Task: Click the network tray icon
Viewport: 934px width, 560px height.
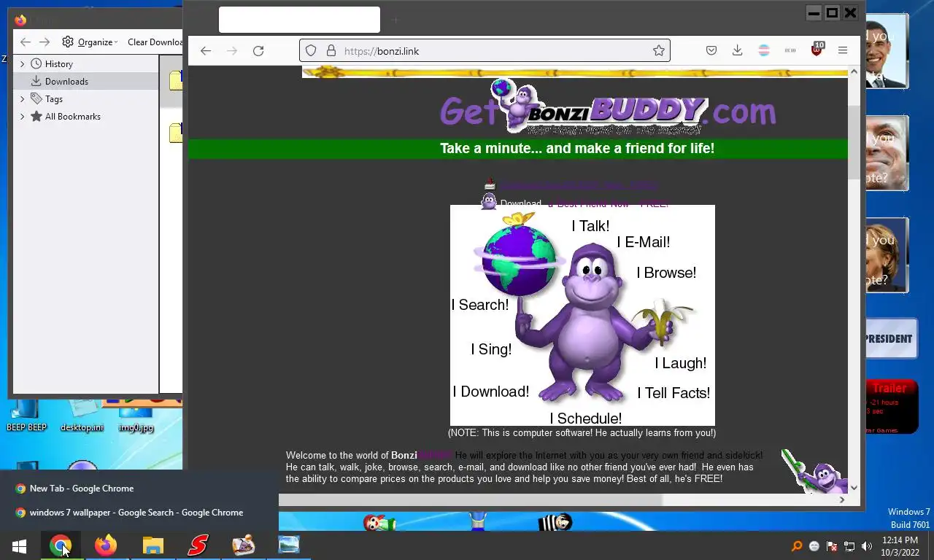Action: point(849,546)
